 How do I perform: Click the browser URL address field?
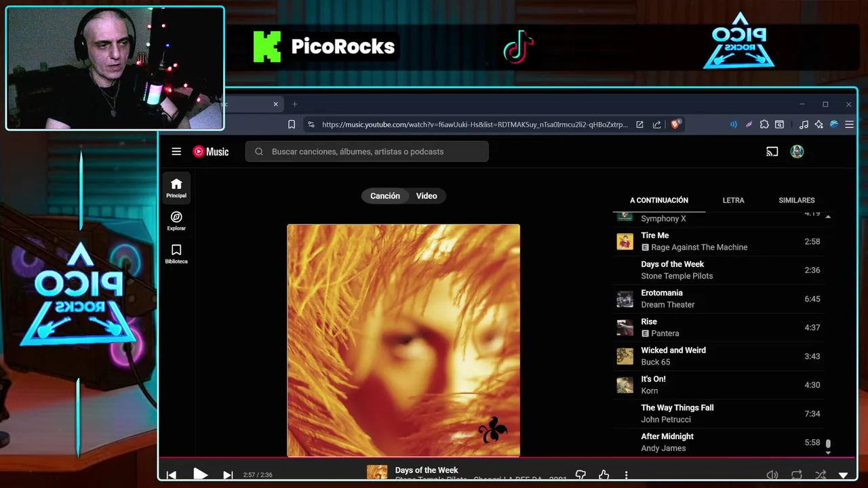point(475,125)
